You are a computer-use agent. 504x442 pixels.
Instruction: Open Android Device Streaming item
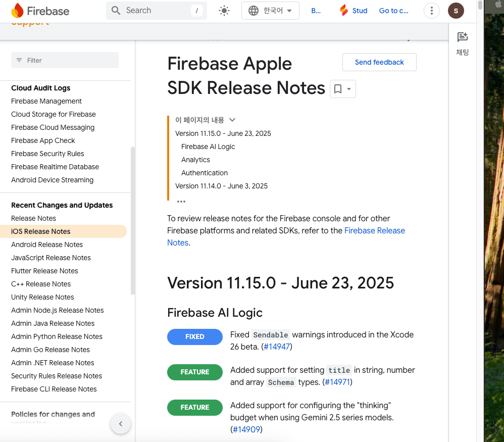pyautogui.click(x=53, y=180)
